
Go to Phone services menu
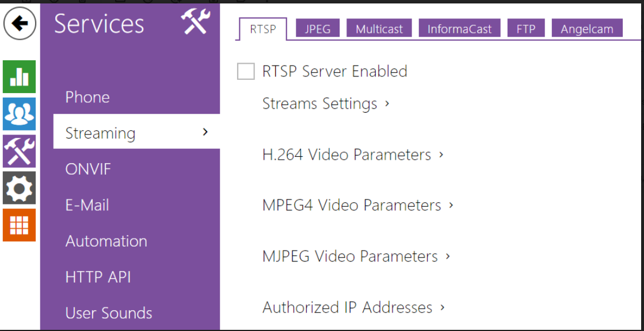tap(87, 97)
